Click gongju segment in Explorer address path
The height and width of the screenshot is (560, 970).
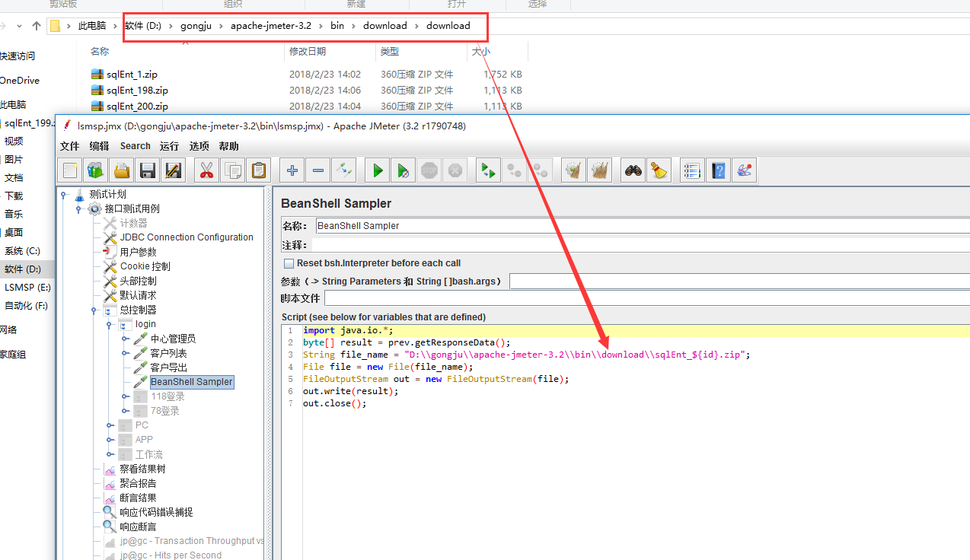[x=196, y=25]
